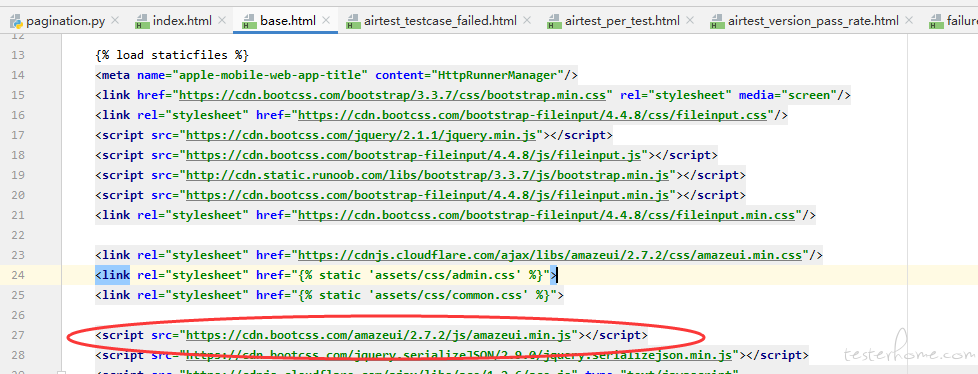Click line number 26 in the gutter
Viewport: 978px width, 374px height.
(18, 315)
